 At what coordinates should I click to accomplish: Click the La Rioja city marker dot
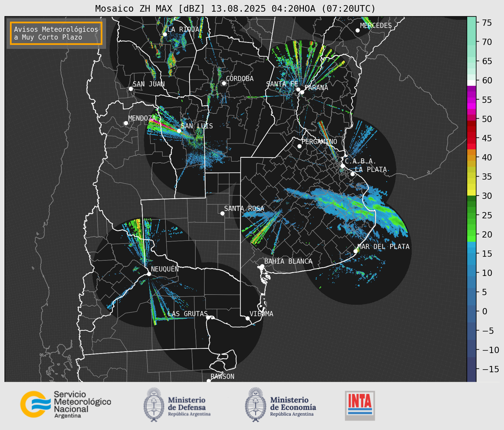[165, 34]
